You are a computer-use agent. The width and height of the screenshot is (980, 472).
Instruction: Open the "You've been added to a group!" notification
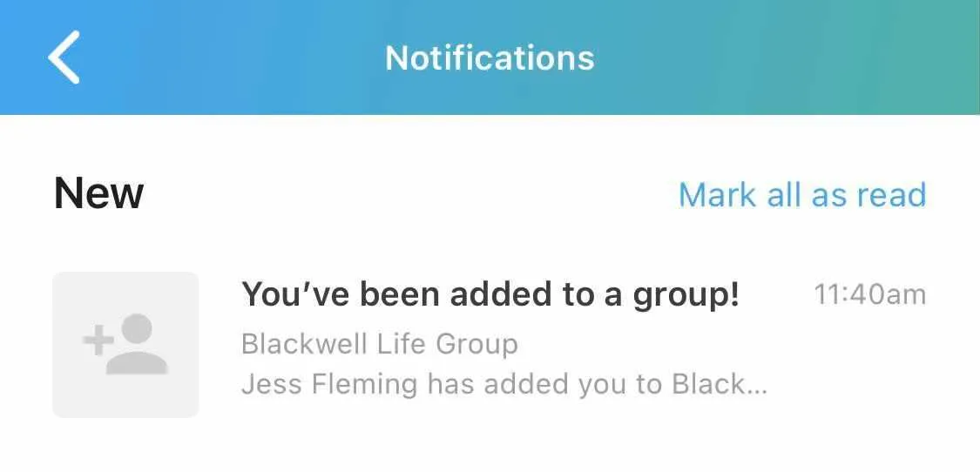click(490, 295)
